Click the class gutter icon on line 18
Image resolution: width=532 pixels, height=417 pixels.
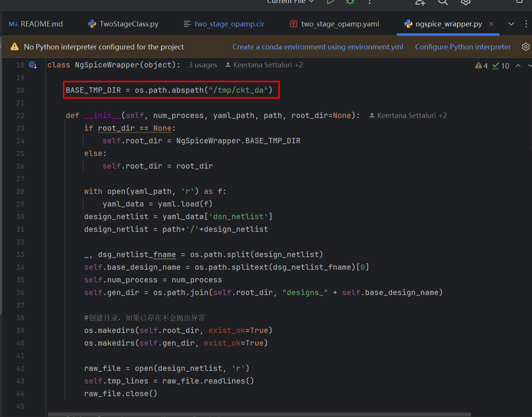[x=33, y=65]
